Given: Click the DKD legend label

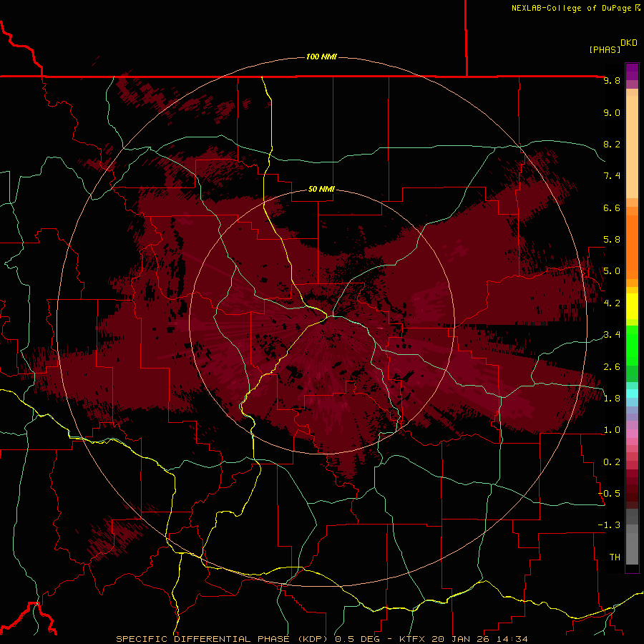Looking at the screenshot, I should [629, 43].
